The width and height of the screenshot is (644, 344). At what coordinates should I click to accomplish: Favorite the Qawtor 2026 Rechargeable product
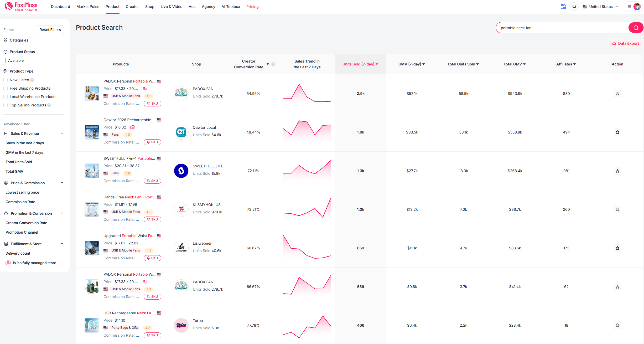(x=617, y=132)
